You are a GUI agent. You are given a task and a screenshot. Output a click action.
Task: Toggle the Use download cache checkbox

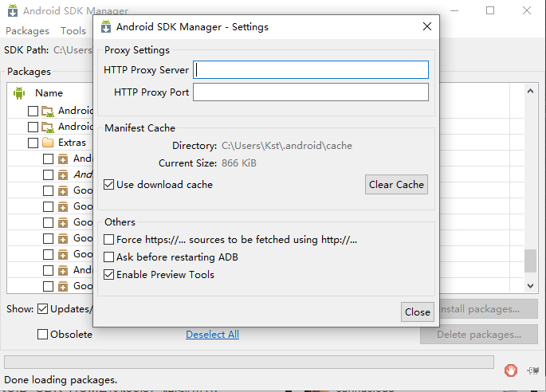(x=108, y=185)
